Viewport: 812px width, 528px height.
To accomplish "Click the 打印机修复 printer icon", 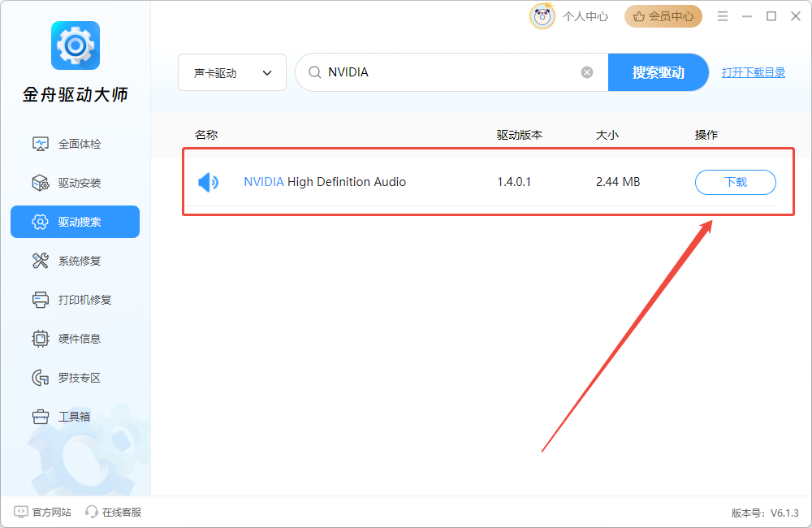I will (41, 300).
